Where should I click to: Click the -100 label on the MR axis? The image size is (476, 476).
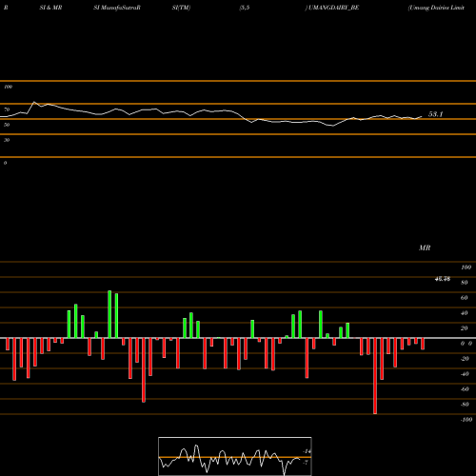[x=466, y=420]
